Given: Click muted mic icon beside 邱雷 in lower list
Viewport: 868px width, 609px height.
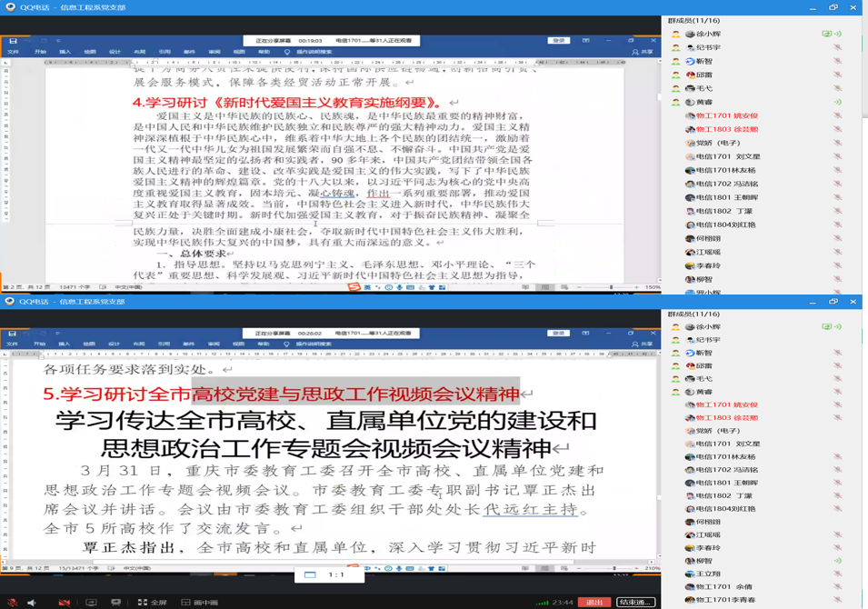Looking at the screenshot, I should pyautogui.click(x=837, y=365).
